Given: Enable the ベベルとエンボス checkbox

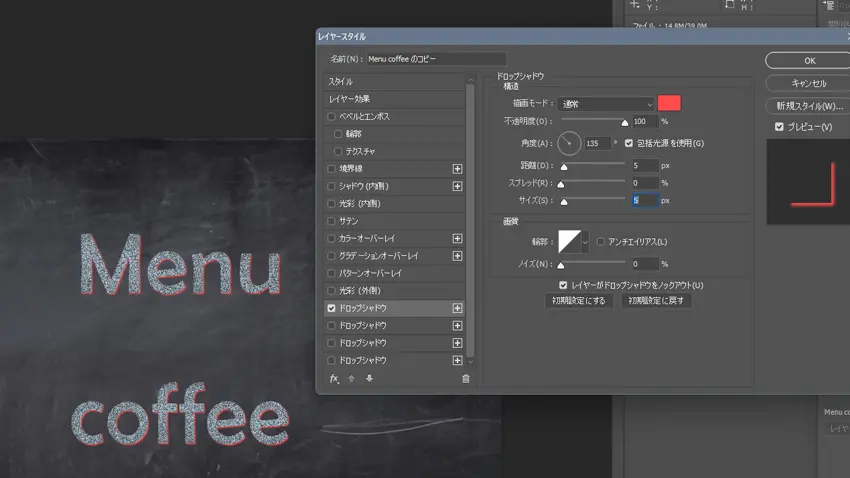Looking at the screenshot, I should point(332,117).
